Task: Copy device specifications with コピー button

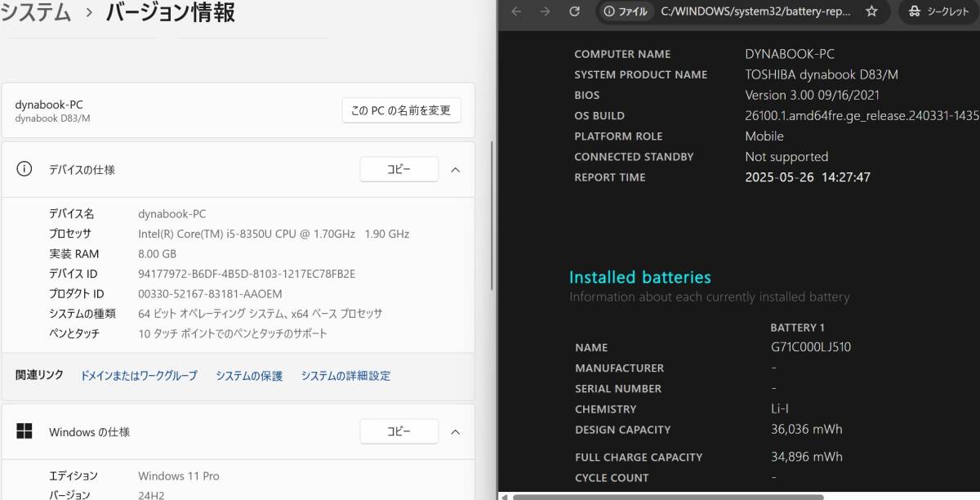Action: [x=399, y=169]
